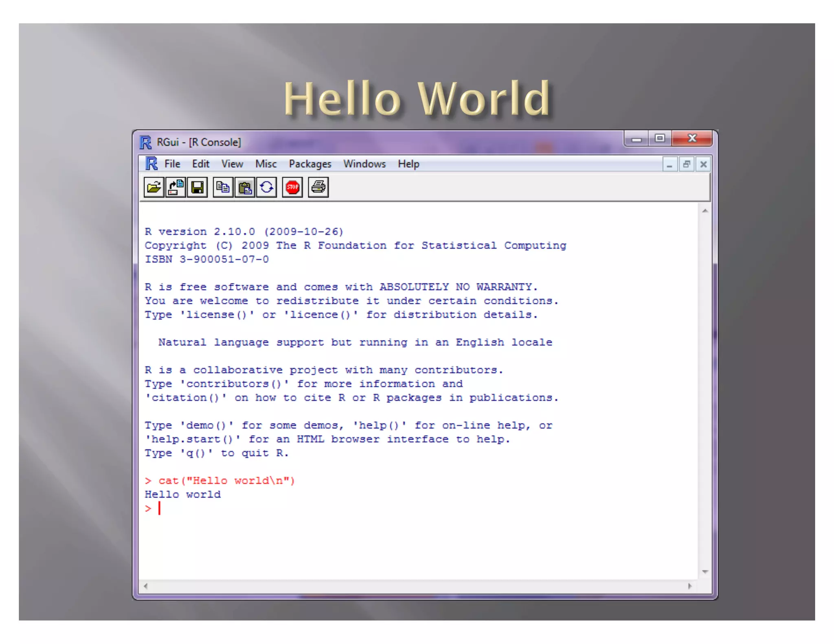Viewport: 834px width, 644px height.
Task: Click the Load workspace toolbar icon
Action: point(176,187)
